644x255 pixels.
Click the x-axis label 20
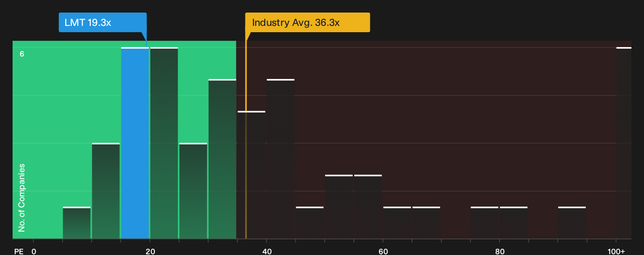[150, 251]
